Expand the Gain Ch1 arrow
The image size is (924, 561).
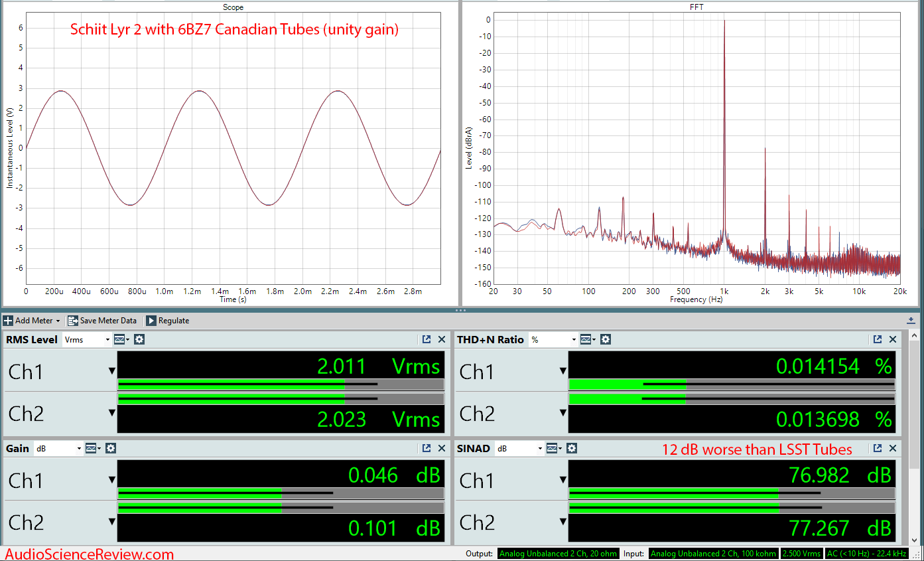112,480
